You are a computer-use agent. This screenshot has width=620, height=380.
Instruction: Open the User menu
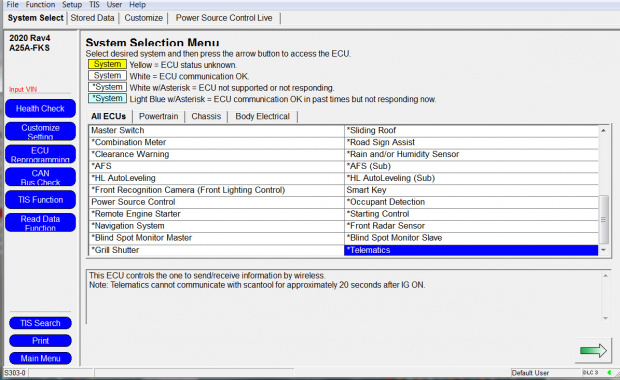tap(114, 5)
